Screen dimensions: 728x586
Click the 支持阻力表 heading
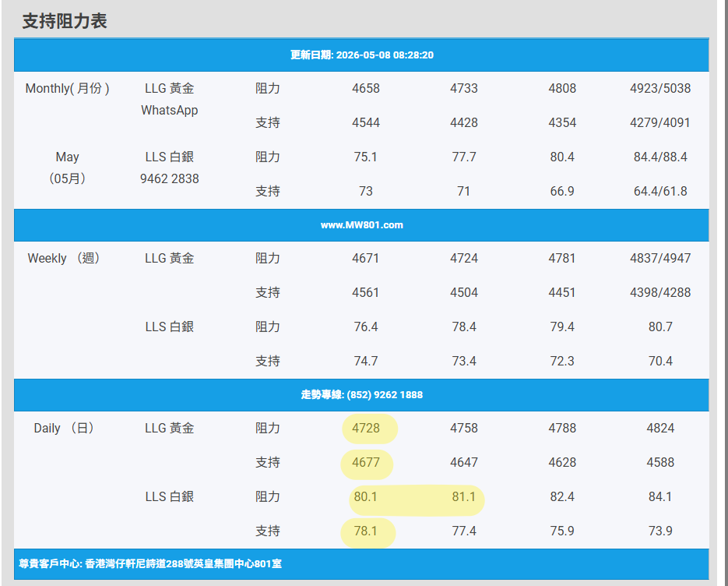65,21
